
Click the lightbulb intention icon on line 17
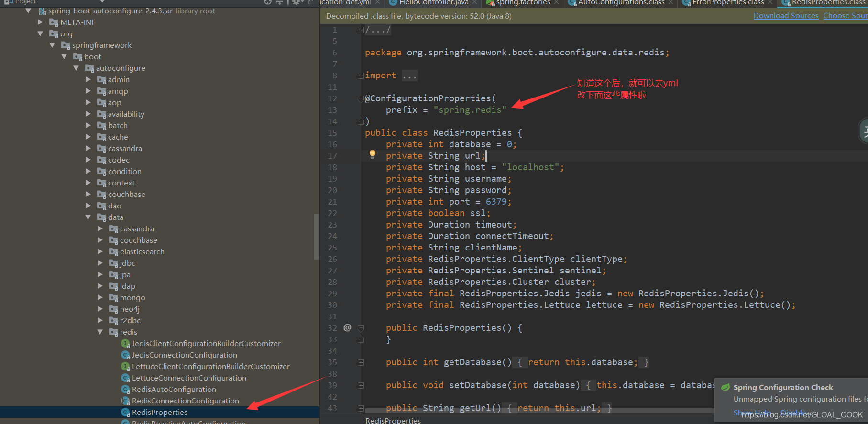point(373,154)
